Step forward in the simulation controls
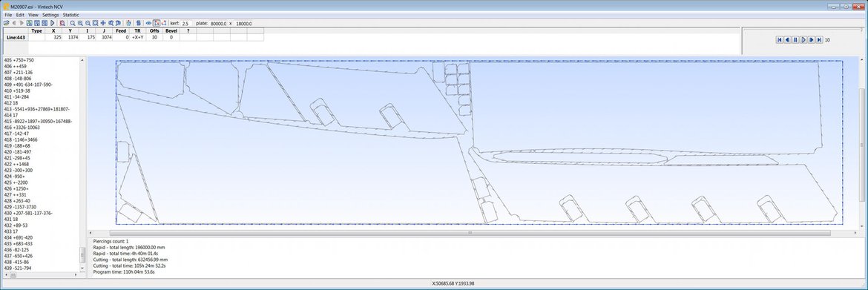Image resolution: width=868 pixels, height=290 pixels. pos(812,40)
